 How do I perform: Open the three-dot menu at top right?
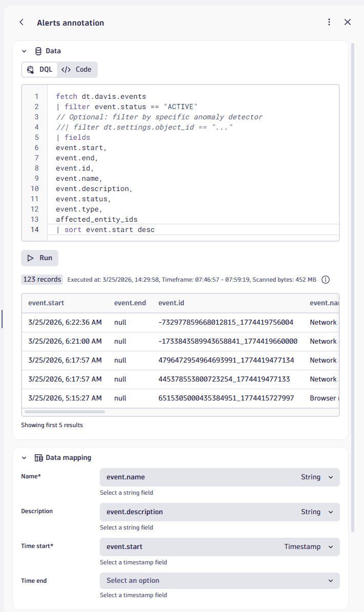point(329,22)
